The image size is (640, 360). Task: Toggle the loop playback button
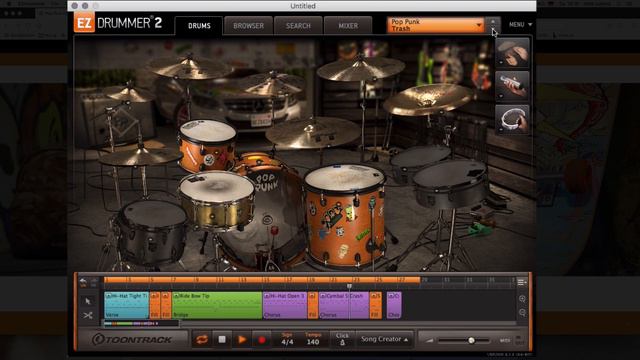point(202,339)
